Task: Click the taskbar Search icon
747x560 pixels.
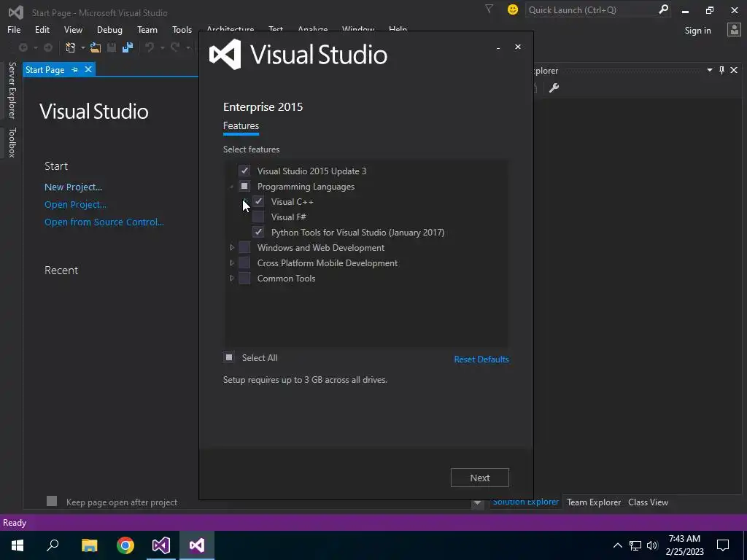Action: click(53, 545)
